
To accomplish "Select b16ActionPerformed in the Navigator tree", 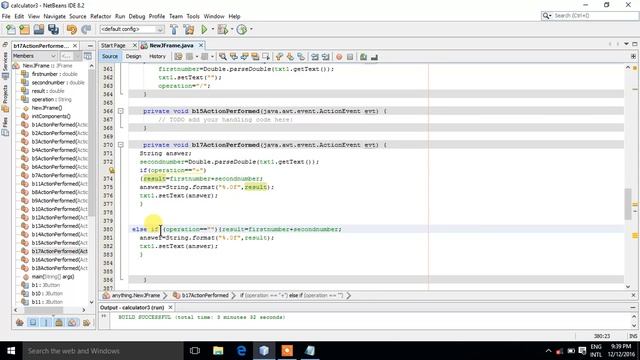I will click(x=60, y=260).
